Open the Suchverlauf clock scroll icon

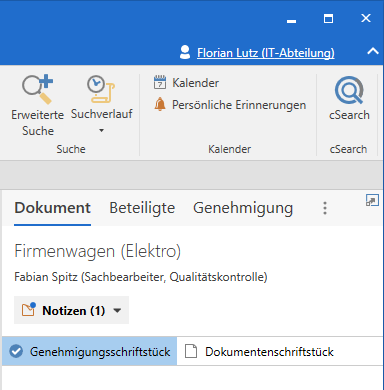pos(101,89)
